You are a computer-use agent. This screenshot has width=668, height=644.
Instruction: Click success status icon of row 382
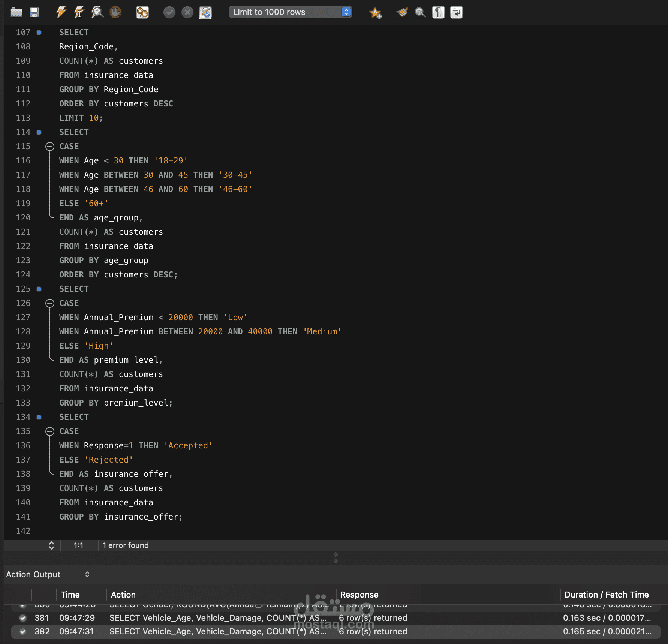click(x=23, y=631)
